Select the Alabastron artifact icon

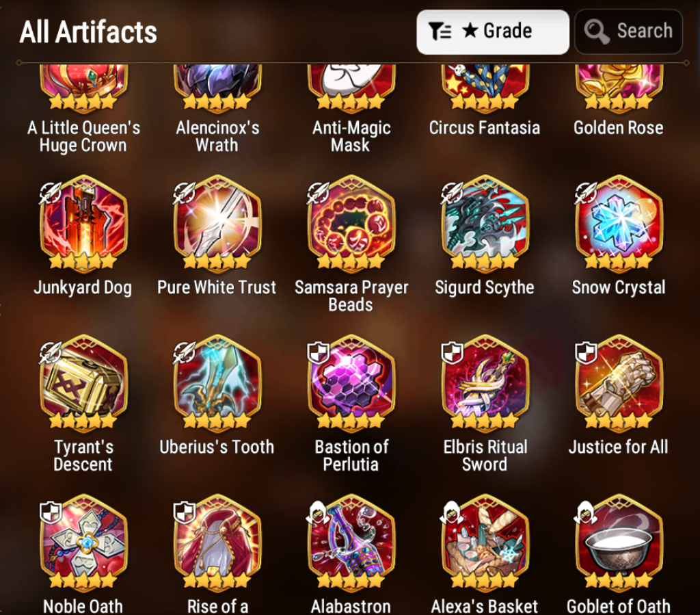(x=351, y=542)
